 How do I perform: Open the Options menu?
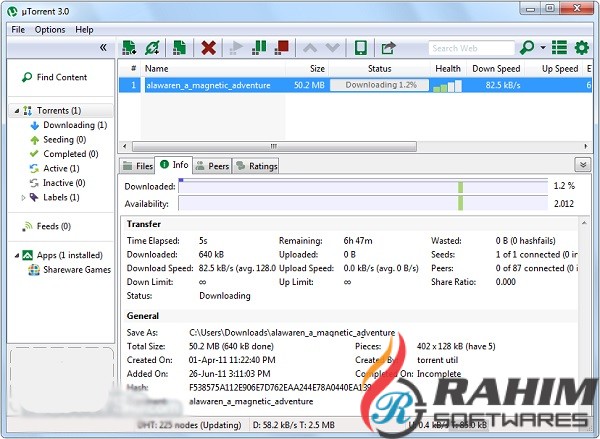50,29
